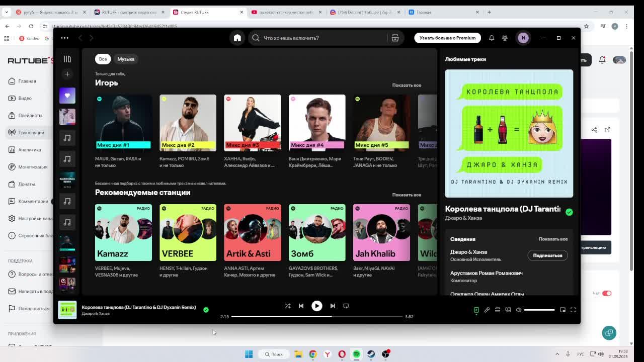Open the Friend Activity icon
The height and width of the screenshot is (362, 644).
(x=505, y=38)
